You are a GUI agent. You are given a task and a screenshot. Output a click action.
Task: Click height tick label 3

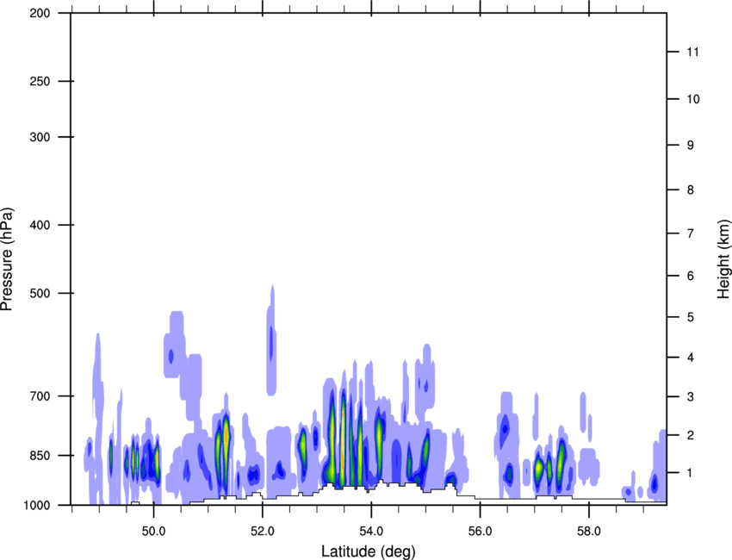[x=691, y=396]
